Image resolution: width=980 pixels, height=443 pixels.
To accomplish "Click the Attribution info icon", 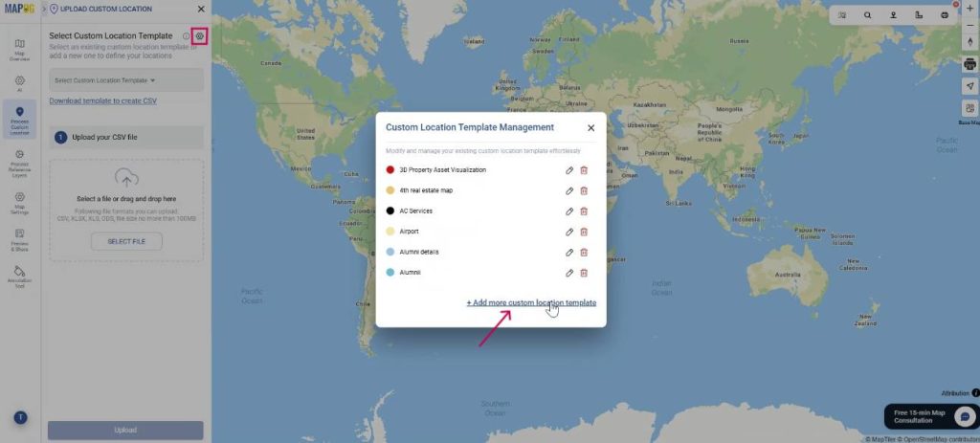I will 975,393.
